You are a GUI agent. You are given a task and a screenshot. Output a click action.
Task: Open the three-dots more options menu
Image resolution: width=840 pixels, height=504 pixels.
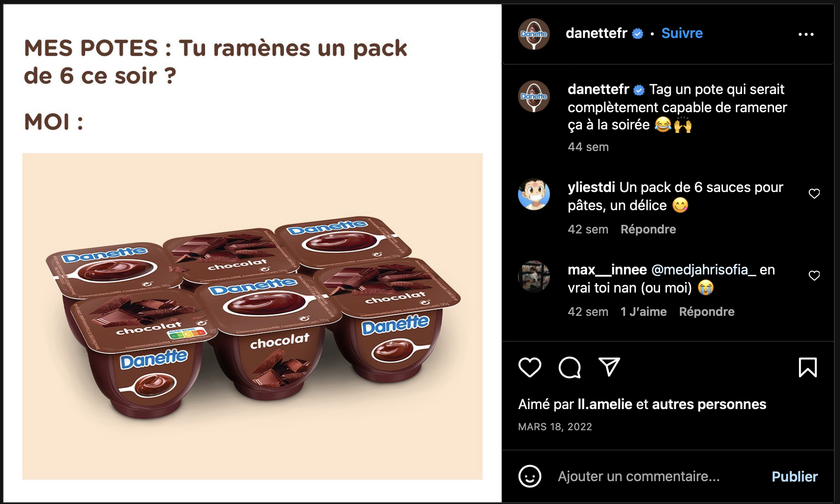(806, 34)
